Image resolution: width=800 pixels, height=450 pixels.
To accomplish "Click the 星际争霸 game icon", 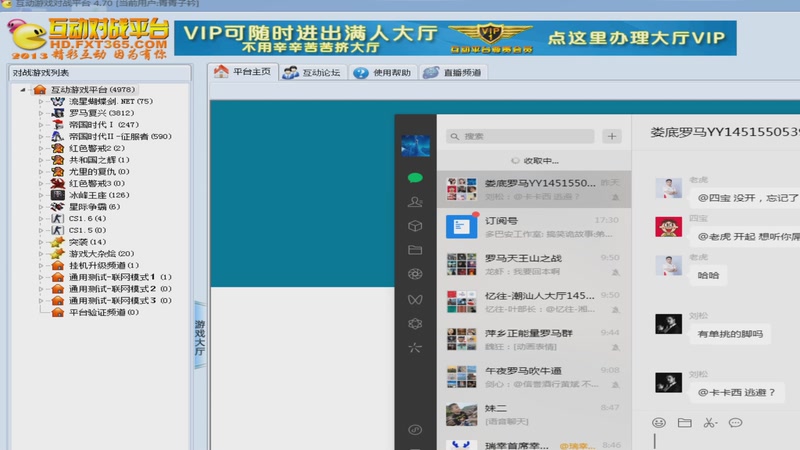I will (57, 207).
